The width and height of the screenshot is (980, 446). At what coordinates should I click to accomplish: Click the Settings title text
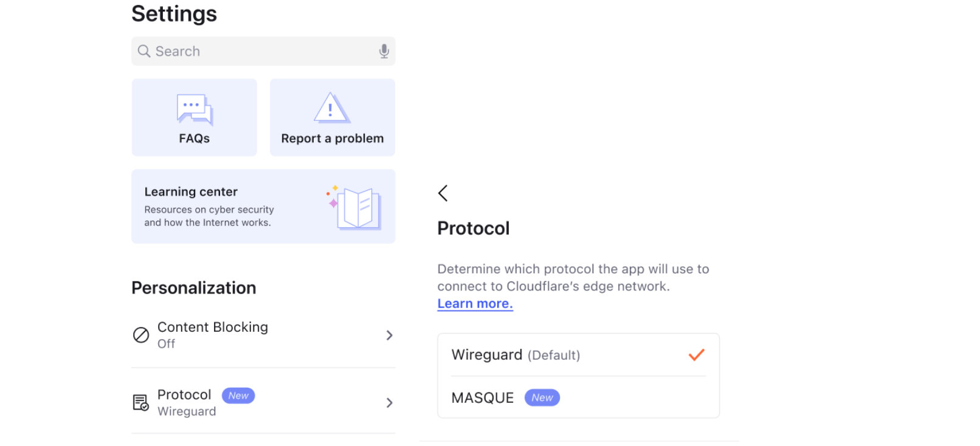pyautogui.click(x=174, y=13)
